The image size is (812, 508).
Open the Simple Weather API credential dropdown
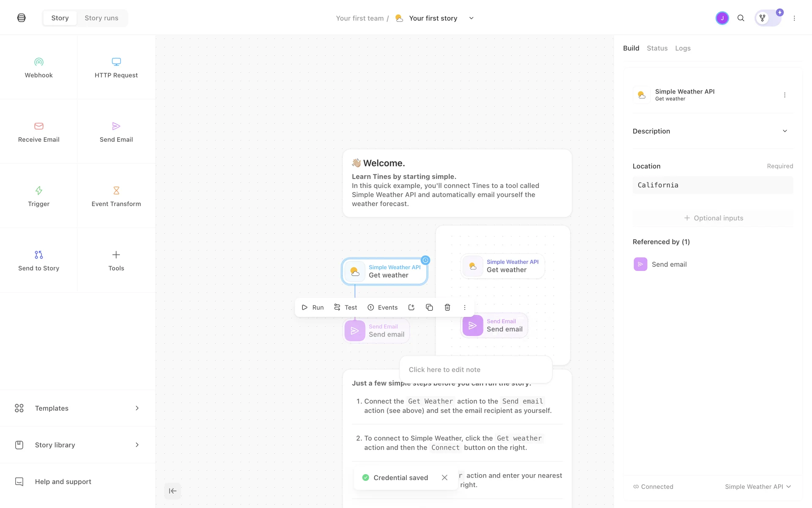(x=757, y=487)
